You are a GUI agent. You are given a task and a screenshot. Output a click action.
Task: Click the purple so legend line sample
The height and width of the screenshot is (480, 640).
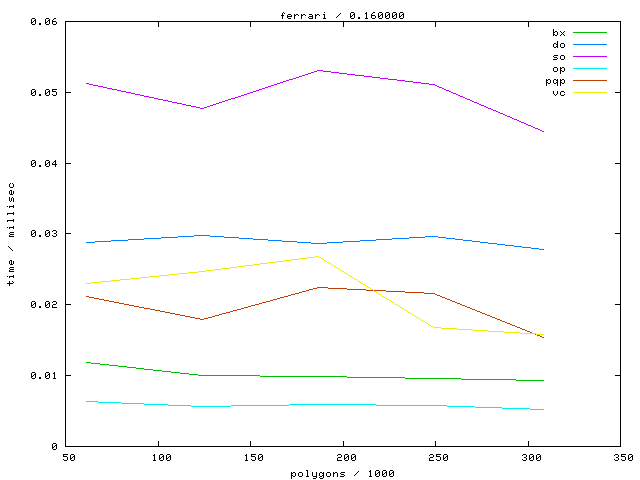tap(591, 57)
